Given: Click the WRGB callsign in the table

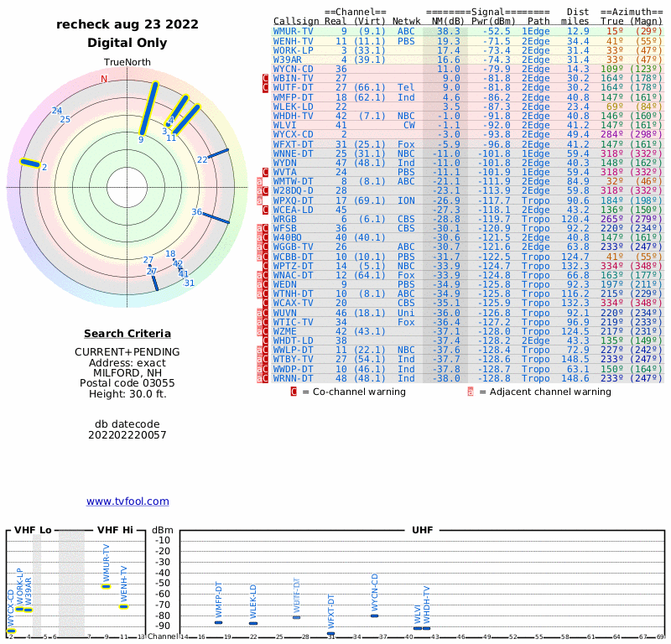Looking at the screenshot, I should point(285,219).
